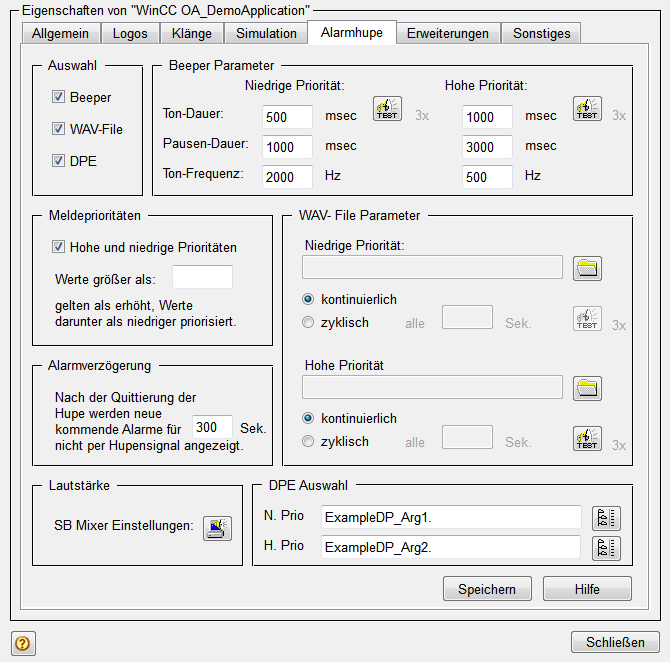Test the low priority beeper tone

coord(387,109)
